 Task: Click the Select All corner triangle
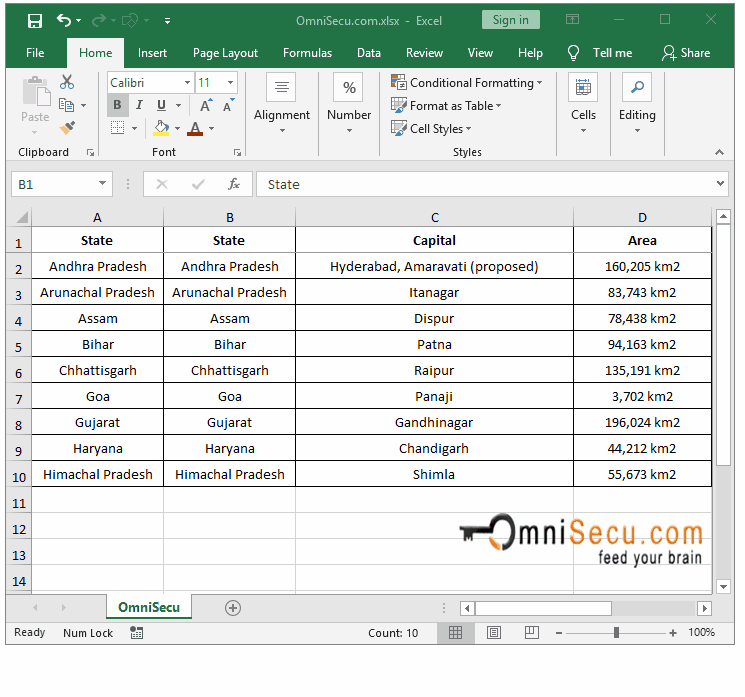[x=21, y=218]
